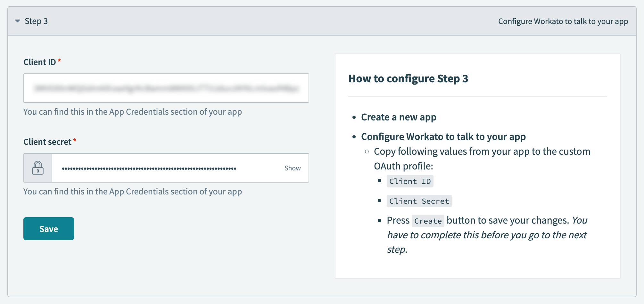Click the App Credentials hint below Client secret
Viewport: 644px width, 304px height.
click(132, 191)
